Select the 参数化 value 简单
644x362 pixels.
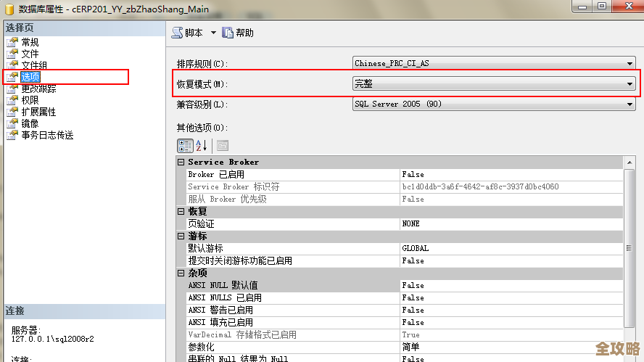[410, 347]
